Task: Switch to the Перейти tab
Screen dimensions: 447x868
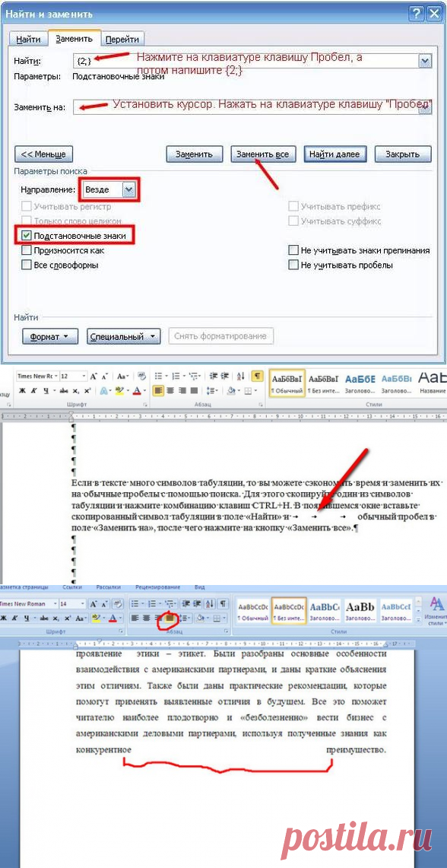Action: [x=122, y=40]
